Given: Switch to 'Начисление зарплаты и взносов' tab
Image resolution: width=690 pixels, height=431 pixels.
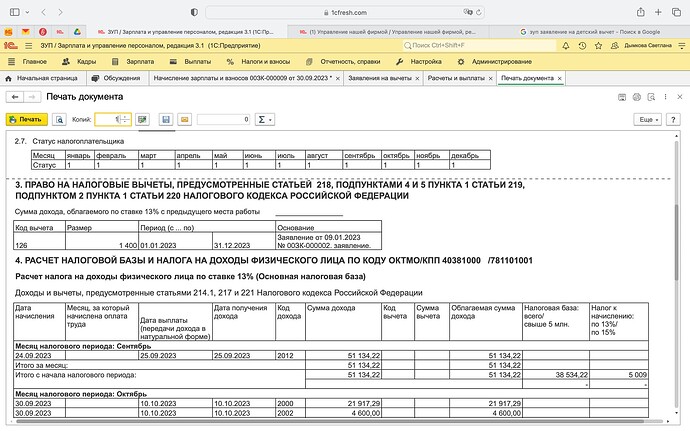Looking at the screenshot, I should (242, 78).
